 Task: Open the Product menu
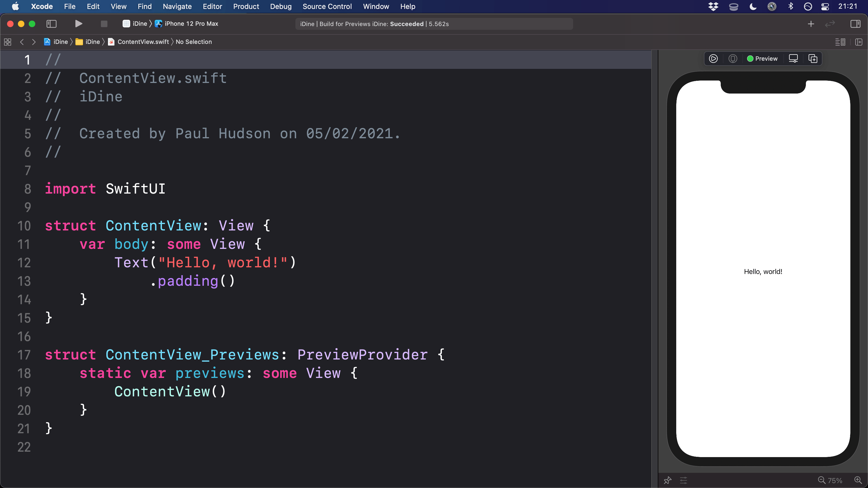pos(246,7)
